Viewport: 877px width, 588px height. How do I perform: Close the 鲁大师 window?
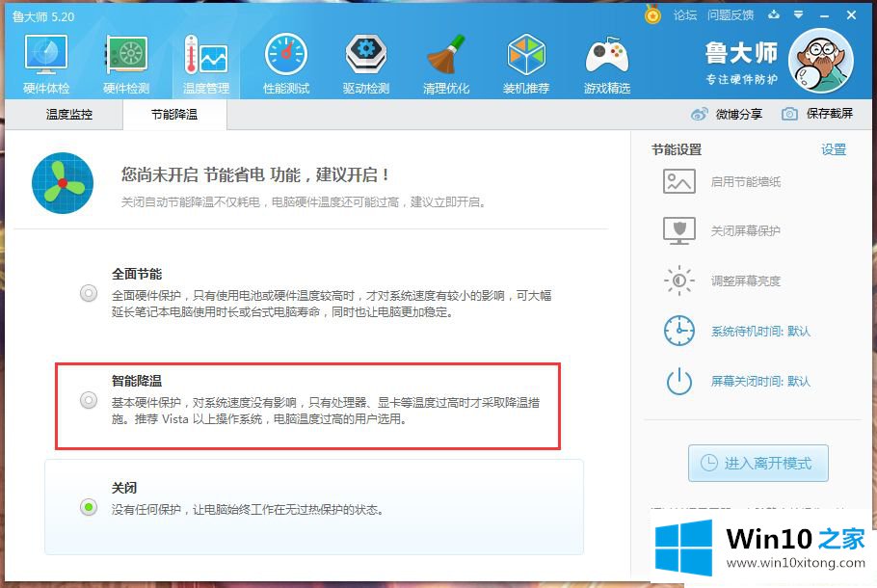851,15
